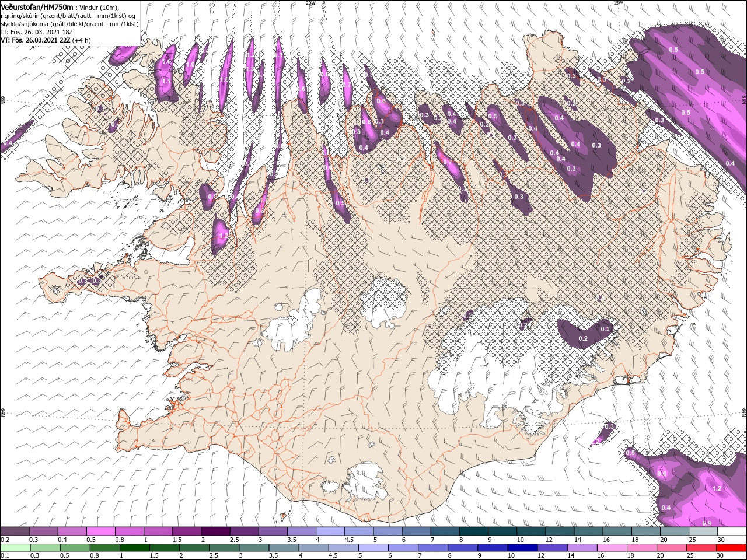The height and width of the screenshot is (560, 747).
Task: Pick the bright red swatch ending the lower legend
Action: tap(732, 548)
